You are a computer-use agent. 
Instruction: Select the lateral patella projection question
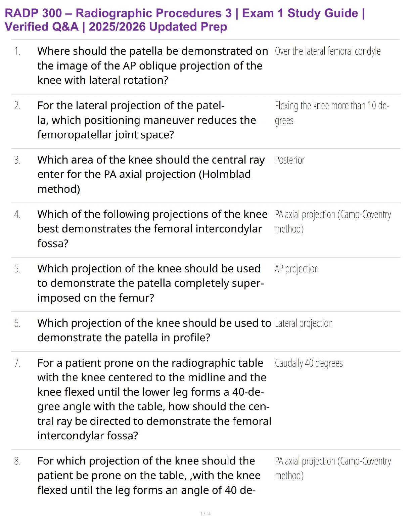[x=146, y=120]
